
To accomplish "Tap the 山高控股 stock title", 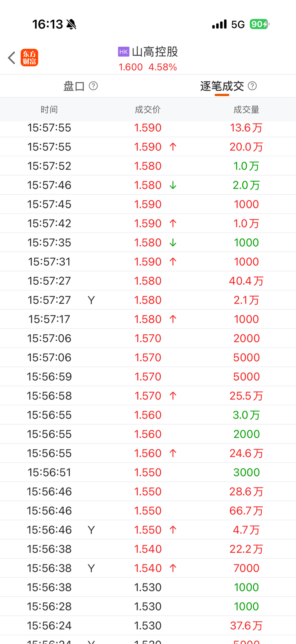I will click(x=155, y=52).
